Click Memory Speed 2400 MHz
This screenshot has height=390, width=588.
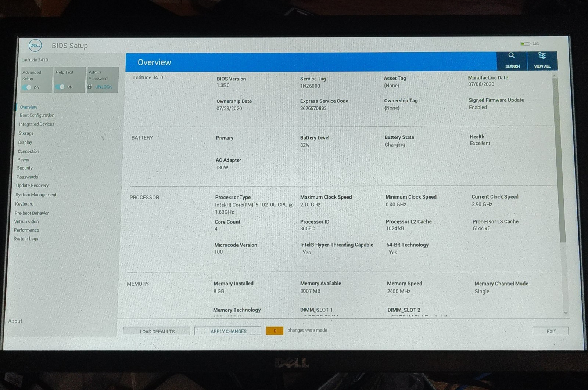(399, 291)
